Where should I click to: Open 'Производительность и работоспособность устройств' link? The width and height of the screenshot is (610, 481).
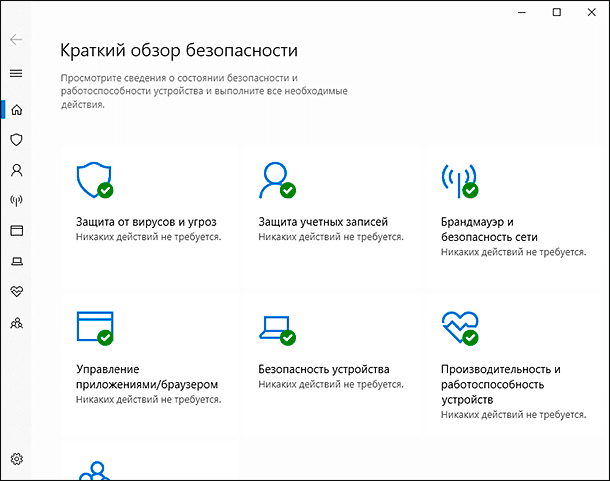tap(501, 384)
